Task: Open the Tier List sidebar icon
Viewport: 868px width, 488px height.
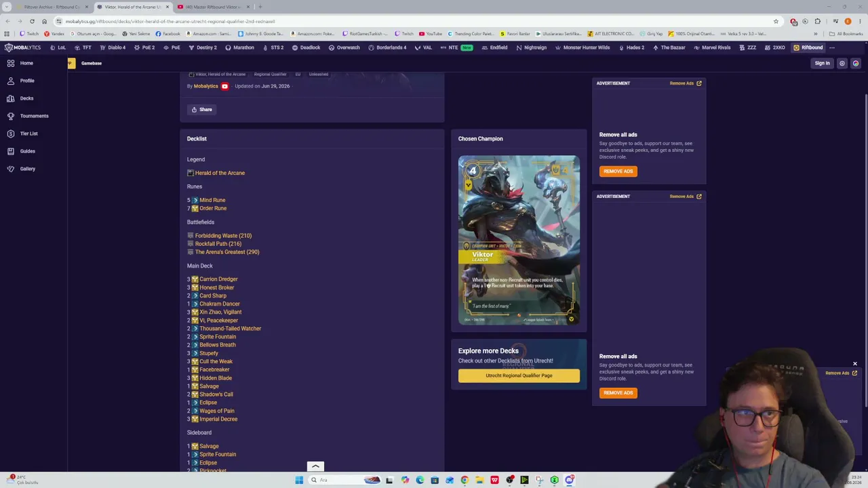Action: [x=11, y=134]
